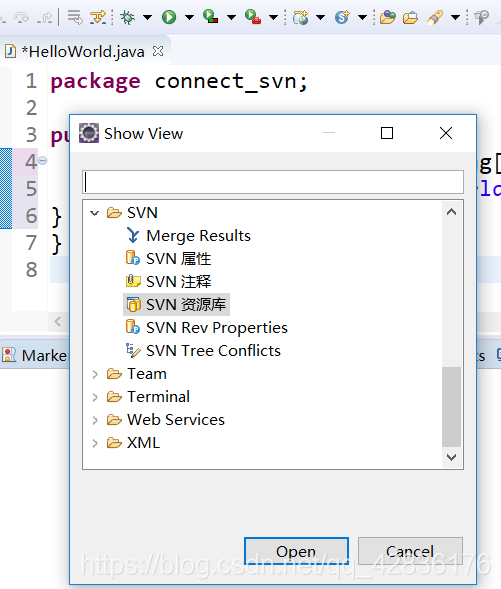The height and width of the screenshot is (589, 501).
Task: Click the step-return arrow icon
Action: pos(45,17)
